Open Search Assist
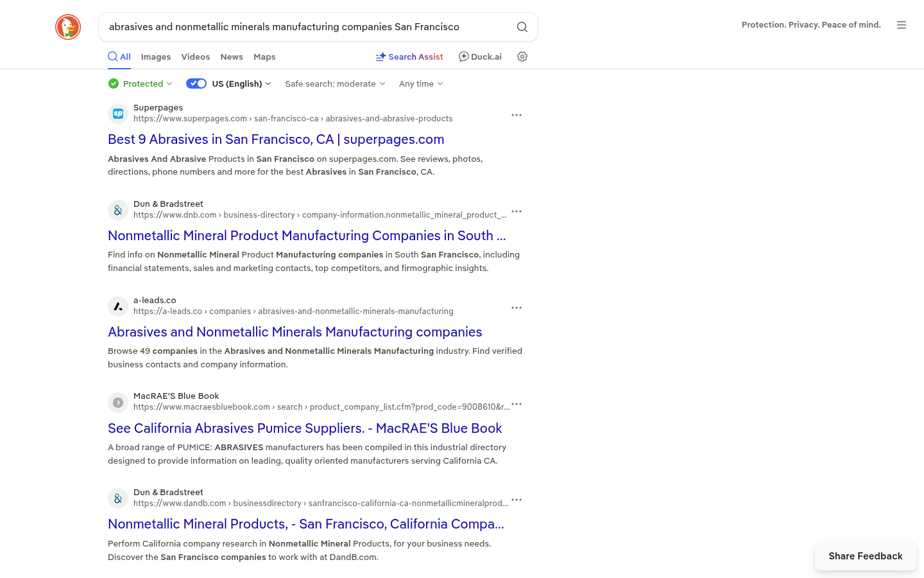Image resolution: width=924 pixels, height=578 pixels. pyautogui.click(x=409, y=57)
